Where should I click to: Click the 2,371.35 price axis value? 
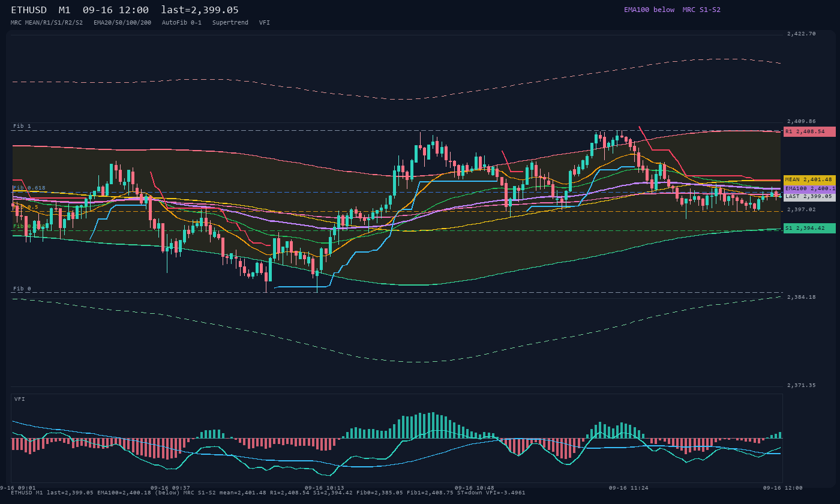802,385
